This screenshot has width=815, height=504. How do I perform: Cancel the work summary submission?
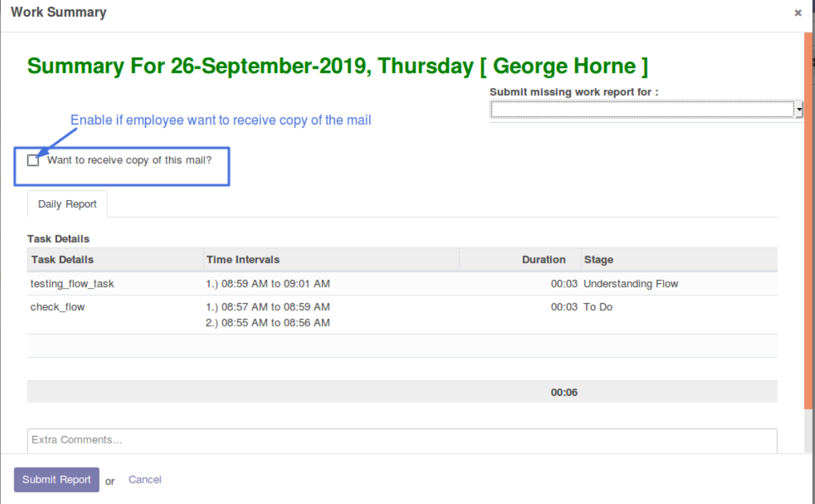pos(145,480)
